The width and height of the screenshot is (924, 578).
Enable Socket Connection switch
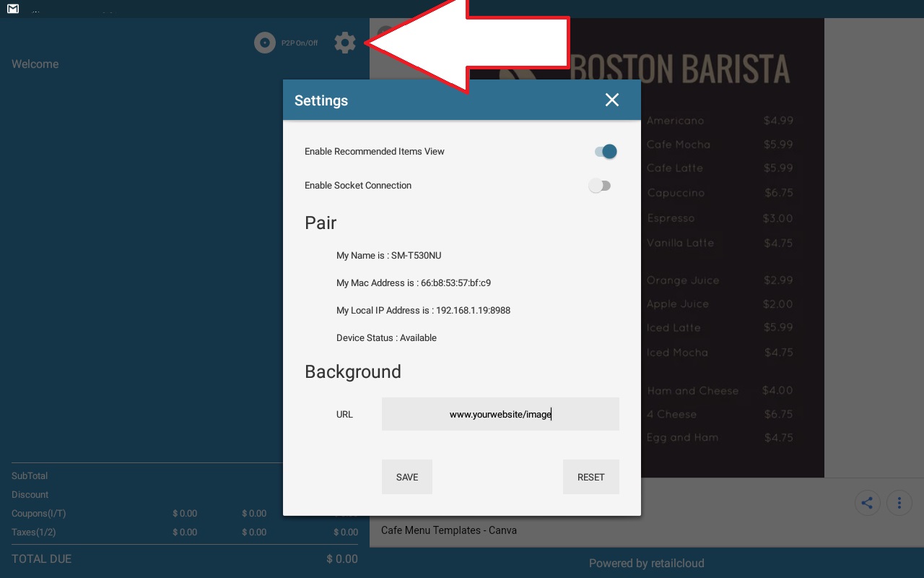click(599, 186)
